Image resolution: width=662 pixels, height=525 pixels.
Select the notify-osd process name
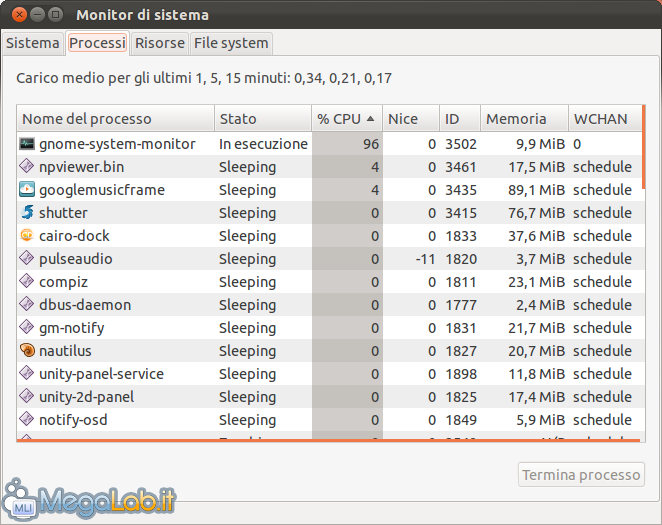(x=73, y=420)
